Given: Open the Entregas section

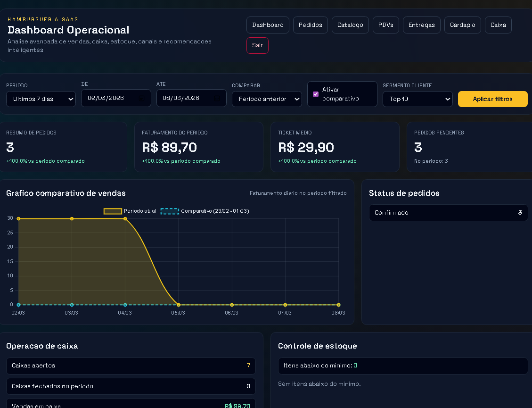Looking at the screenshot, I should tap(421, 25).
